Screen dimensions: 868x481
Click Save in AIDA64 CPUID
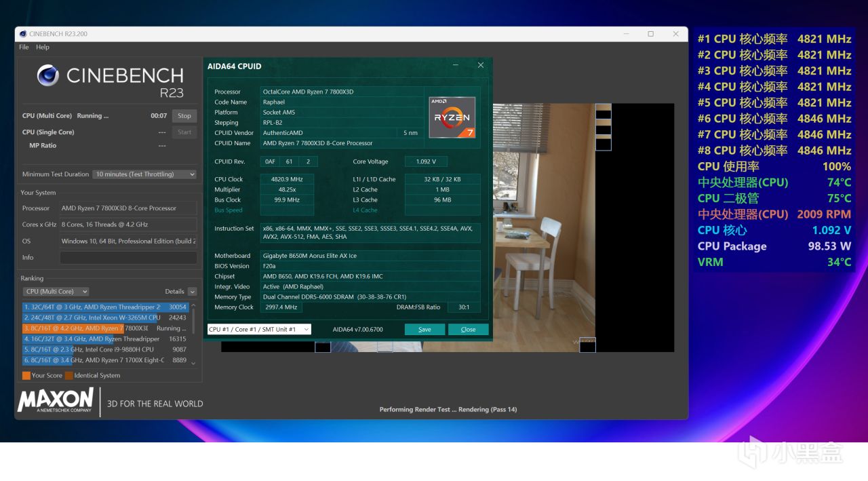click(x=425, y=329)
